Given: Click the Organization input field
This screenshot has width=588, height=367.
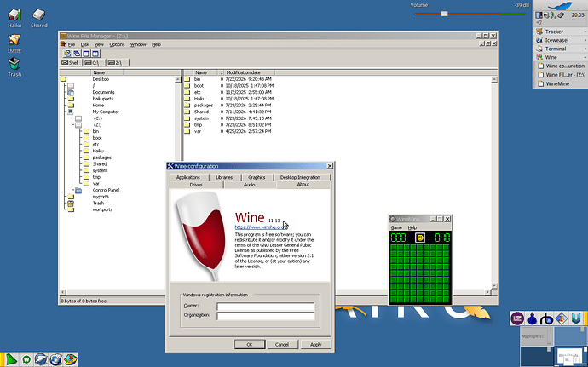Looking at the screenshot, I should (x=266, y=316).
